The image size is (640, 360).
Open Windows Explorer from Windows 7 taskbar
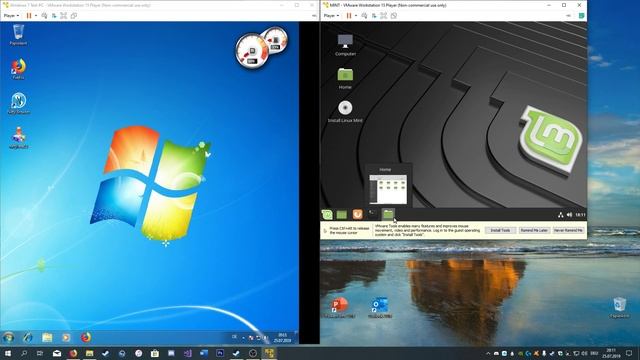47,337
